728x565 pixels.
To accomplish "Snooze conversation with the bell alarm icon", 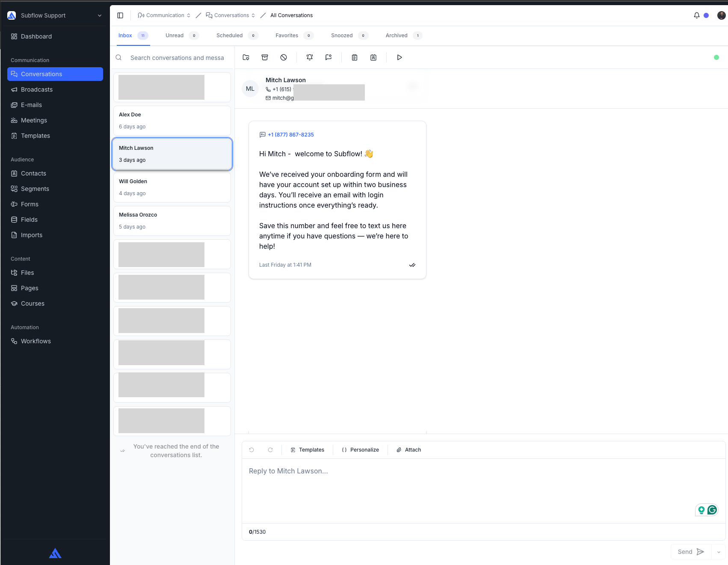I will tap(310, 57).
